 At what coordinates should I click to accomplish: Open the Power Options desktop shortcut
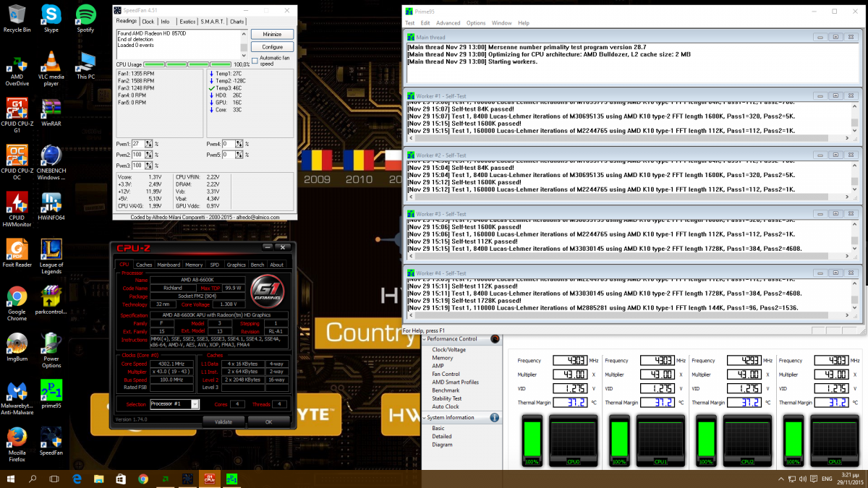tap(51, 351)
